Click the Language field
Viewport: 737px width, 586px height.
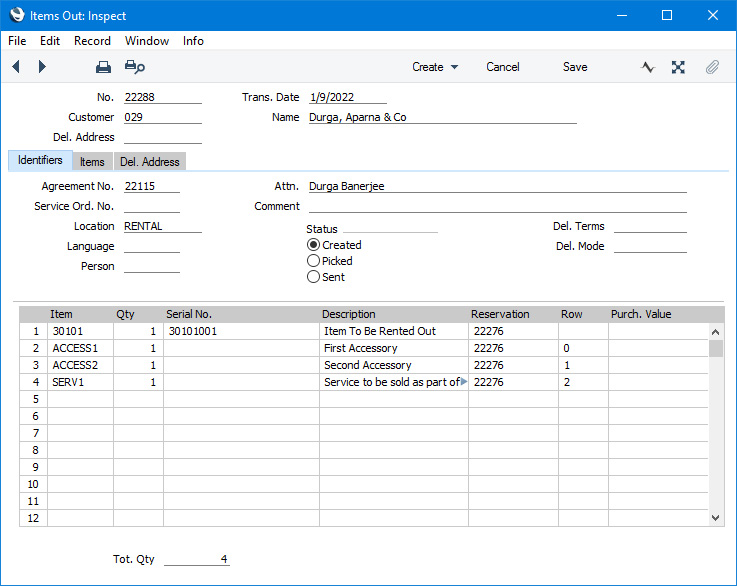click(x=152, y=246)
